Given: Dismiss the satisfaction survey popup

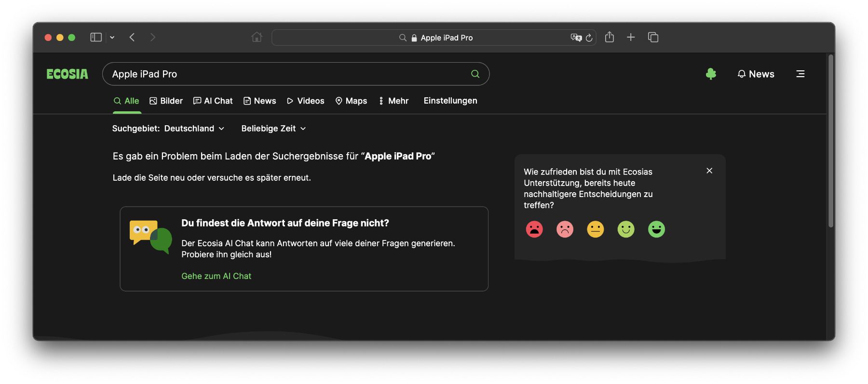Looking at the screenshot, I should [x=709, y=171].
